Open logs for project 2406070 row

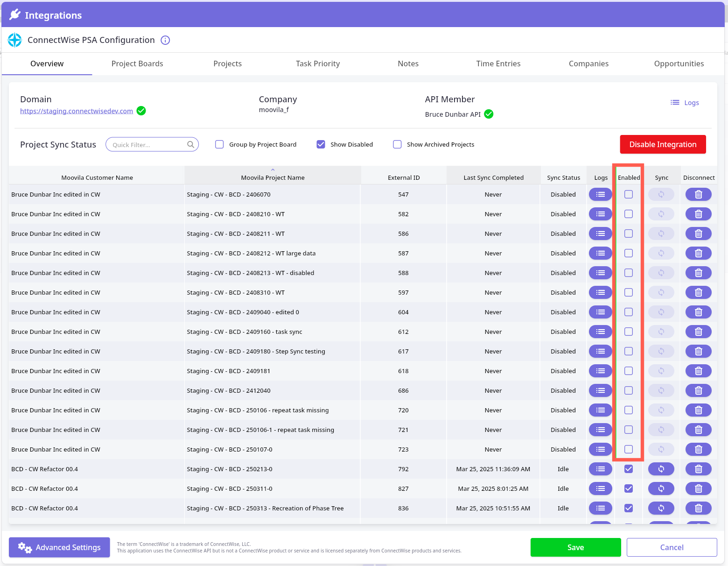click(x=600, y=194)
